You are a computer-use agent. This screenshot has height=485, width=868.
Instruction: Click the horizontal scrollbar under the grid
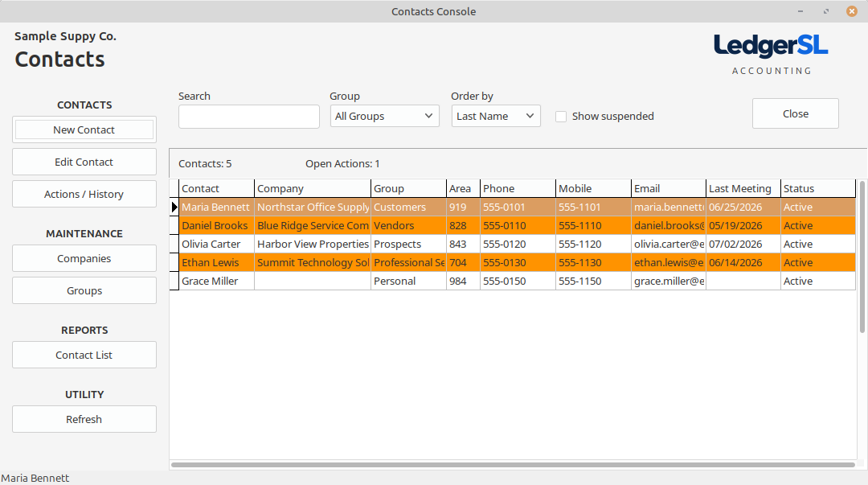513,465
